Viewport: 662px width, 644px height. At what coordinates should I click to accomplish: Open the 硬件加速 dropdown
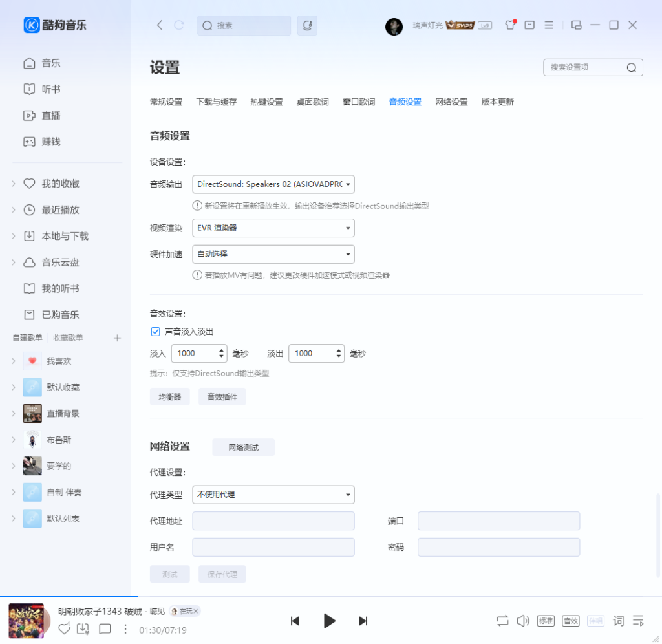click(x=273, y=254)
